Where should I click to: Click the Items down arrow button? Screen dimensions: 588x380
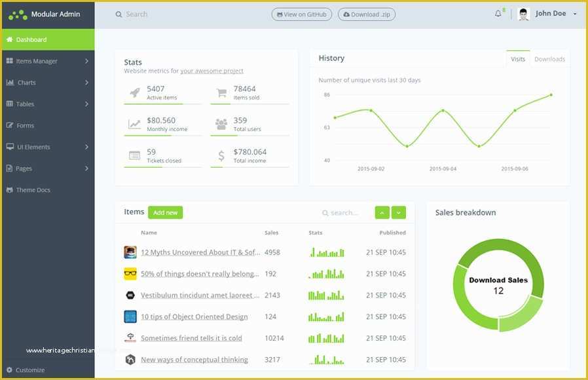(398, 213)
